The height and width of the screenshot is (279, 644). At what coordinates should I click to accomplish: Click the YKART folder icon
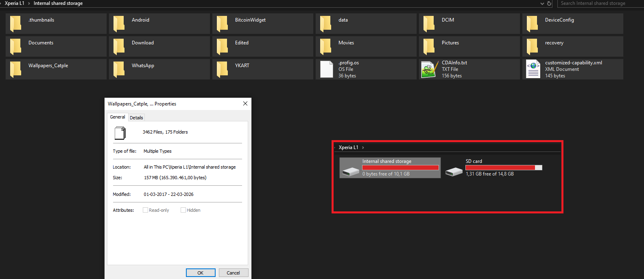point(222,69)
